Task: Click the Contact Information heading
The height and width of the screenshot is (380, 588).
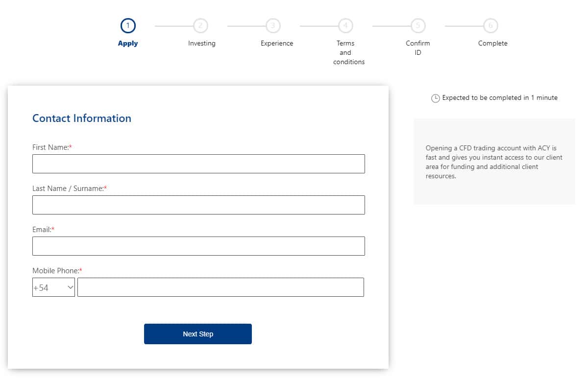Action: pos(82,119)
